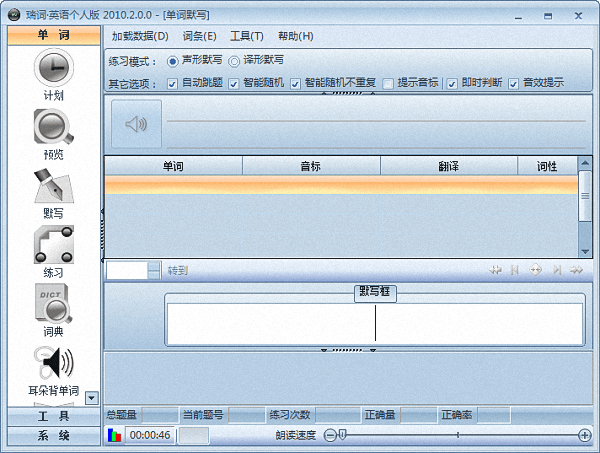Uncheck the 自动跳题 option
The height and width of the screenshot is (453, 600).
click(x=173, y=83)
